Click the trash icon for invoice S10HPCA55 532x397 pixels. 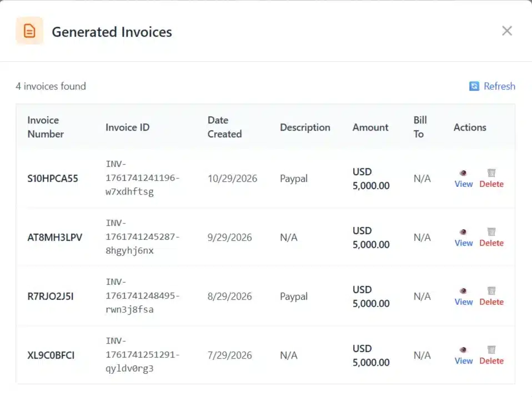click(491, 173)
